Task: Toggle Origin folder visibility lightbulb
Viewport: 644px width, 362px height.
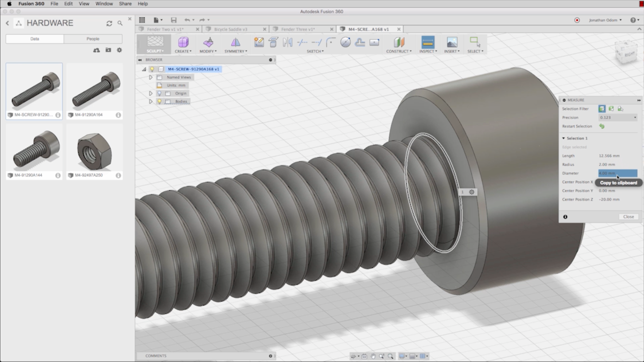Action: point(159,93)
